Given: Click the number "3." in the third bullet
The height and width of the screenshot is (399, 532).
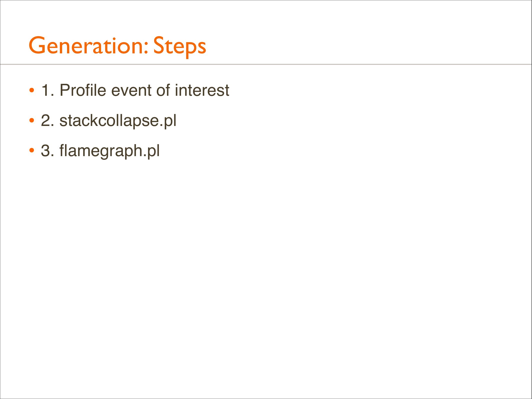Looking at the screenshot, I should (47, 151).
